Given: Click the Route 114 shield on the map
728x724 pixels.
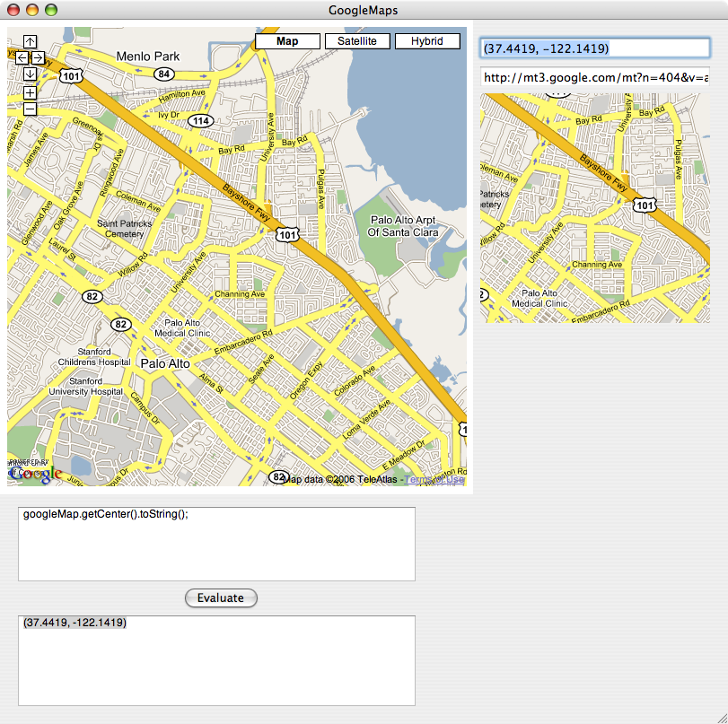Looking at the screenshot, I should [x=200, y=121].
